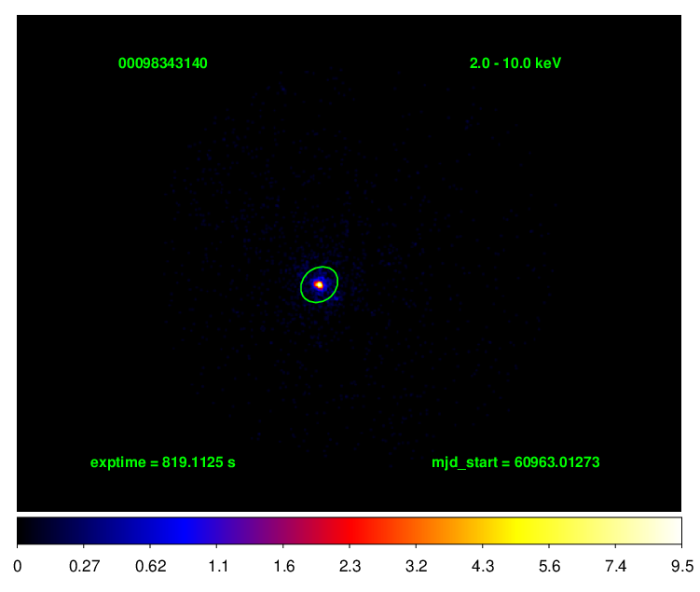Click the colorbar tick label 7.4
The width and height of the screenshot is (700, 592).
(615, 565)
